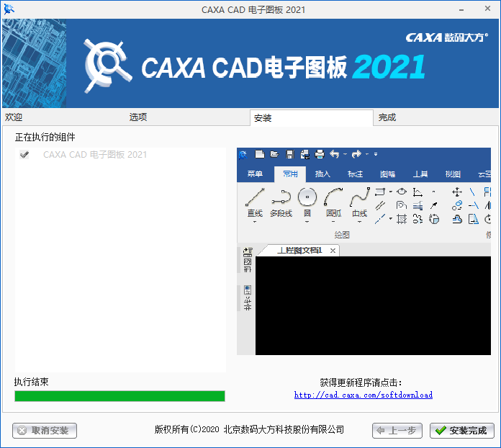This screenshot has width=501, height=448.
Task: Select the 工程图文档1 document tab
Action: pos(299,250)
